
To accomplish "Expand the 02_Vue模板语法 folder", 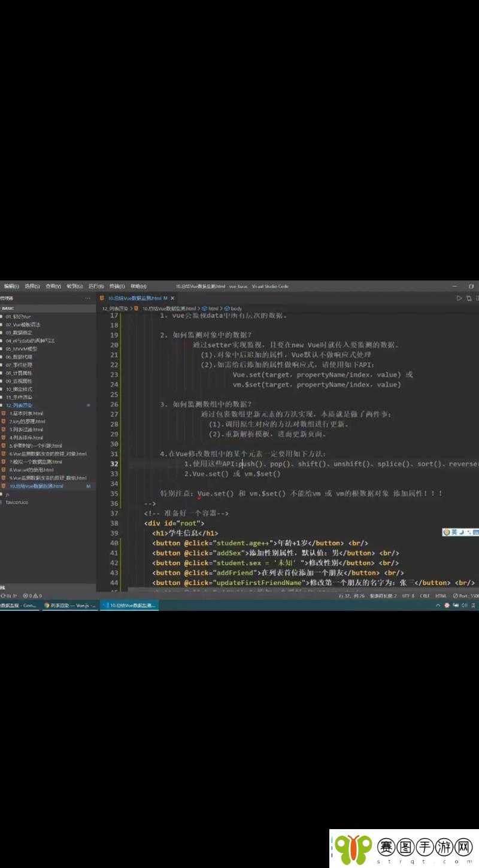I will (x=23, y=324).
